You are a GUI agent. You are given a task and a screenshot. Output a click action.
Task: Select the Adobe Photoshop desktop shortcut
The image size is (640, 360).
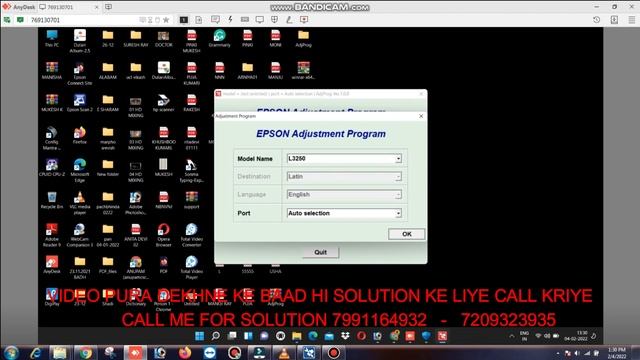tap(136, 203)
